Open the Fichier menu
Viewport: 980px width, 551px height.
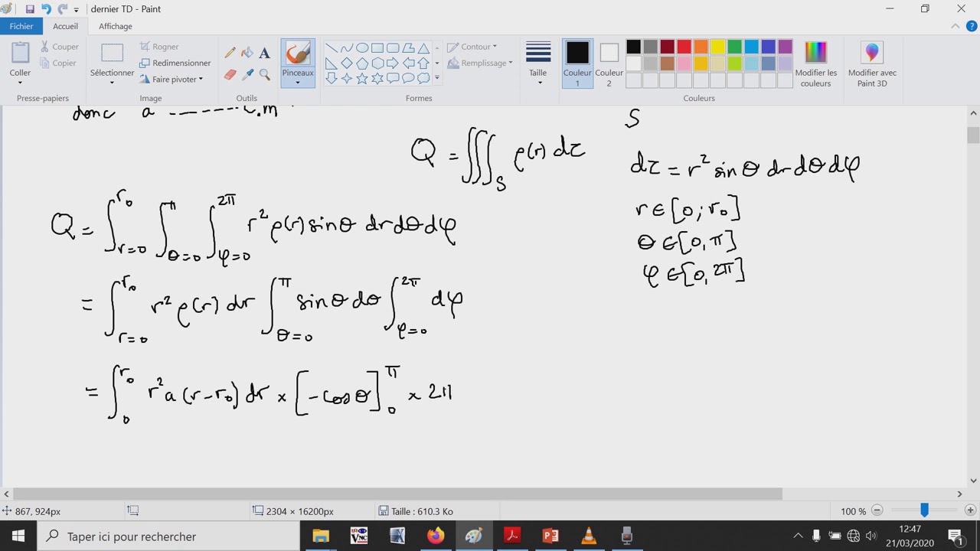point(21,26)
